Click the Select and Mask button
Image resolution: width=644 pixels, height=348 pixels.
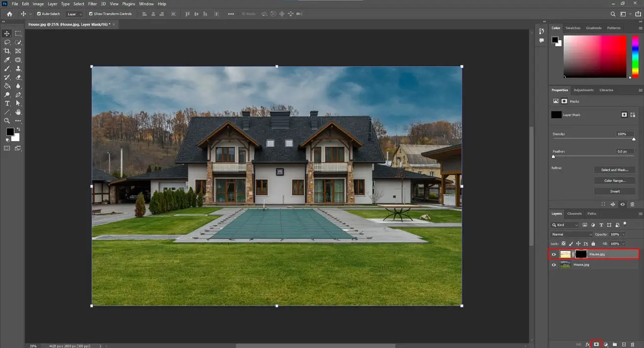(614, 170)
